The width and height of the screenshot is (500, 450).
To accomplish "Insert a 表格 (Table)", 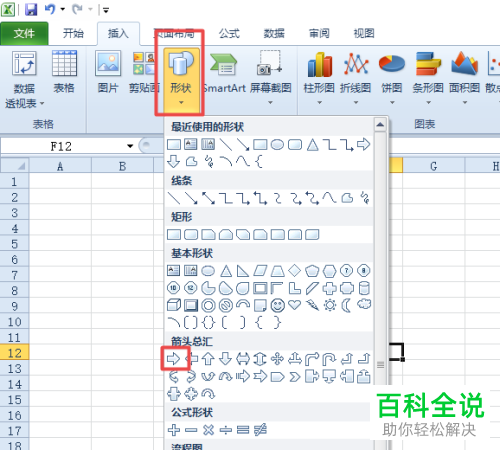I will point(64,72).
